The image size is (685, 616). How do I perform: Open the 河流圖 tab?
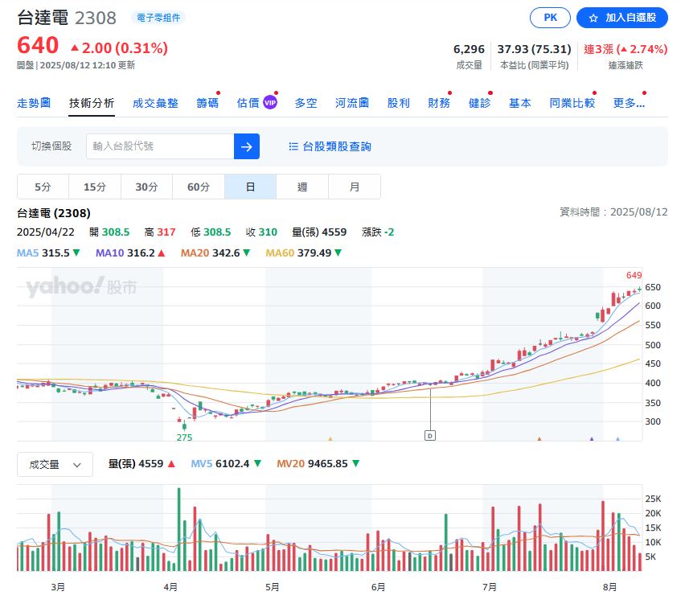(352, 103)
